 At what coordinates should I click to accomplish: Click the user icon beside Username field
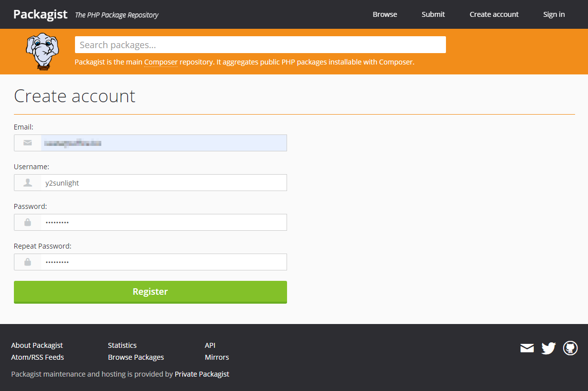coord(28,183)
